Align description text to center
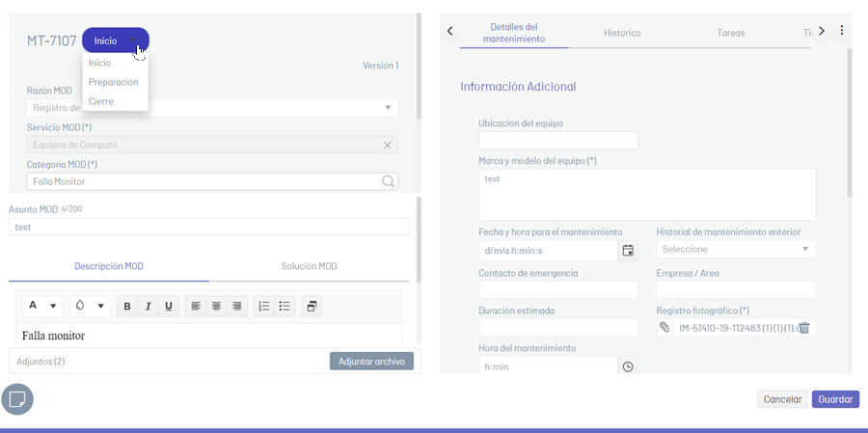The width and height of the screenshot is (868, 433). [x=216, y=307]
